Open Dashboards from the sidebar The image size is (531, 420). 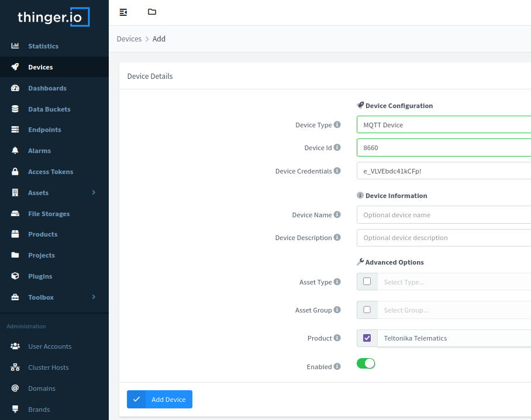pyautogui.click(x=47, y=88)
